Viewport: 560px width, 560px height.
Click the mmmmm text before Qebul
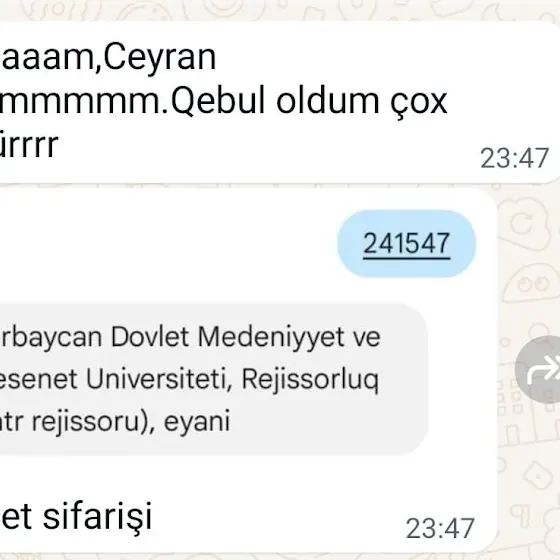coord(80,102)
